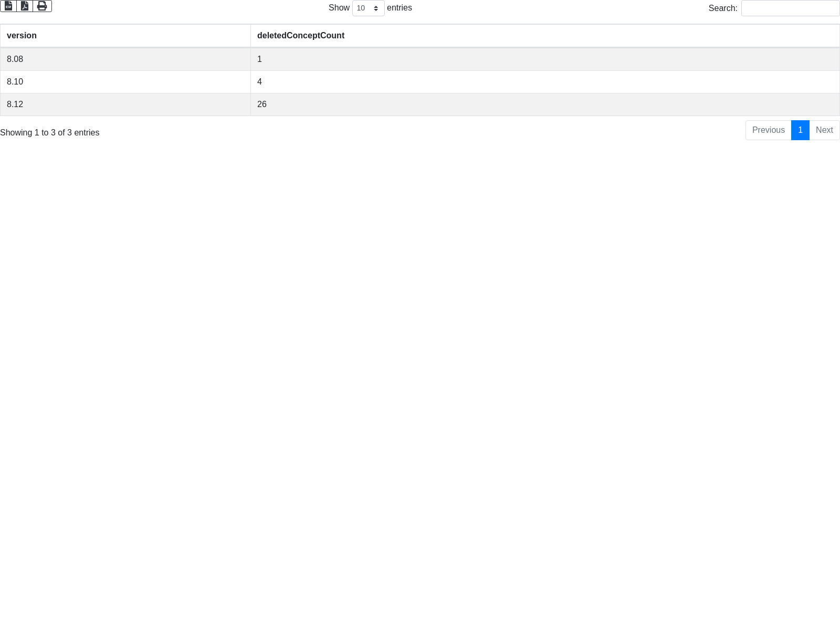
Task: Open the entries-per-page dropdown showing 10
Action: 368,8
